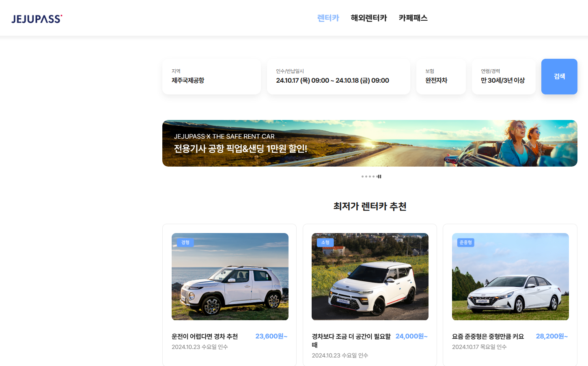Screen dimensions: 588x366
Task: Select the first carousel slide dot
Action: point(362,176)
